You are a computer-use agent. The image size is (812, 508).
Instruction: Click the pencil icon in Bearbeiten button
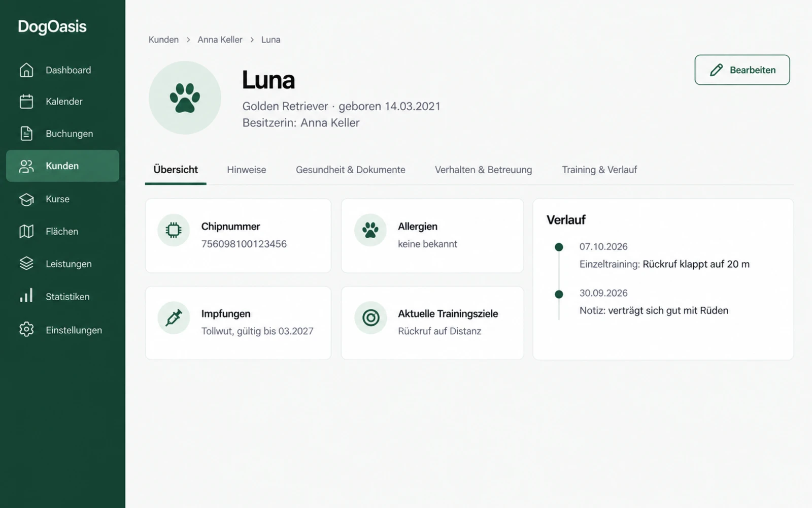tap(716, 70)
